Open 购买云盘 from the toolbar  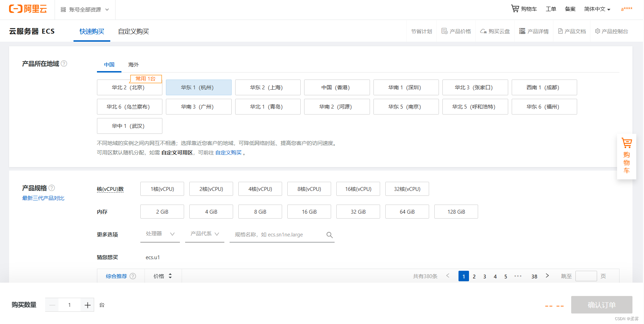tap(495, 31)
